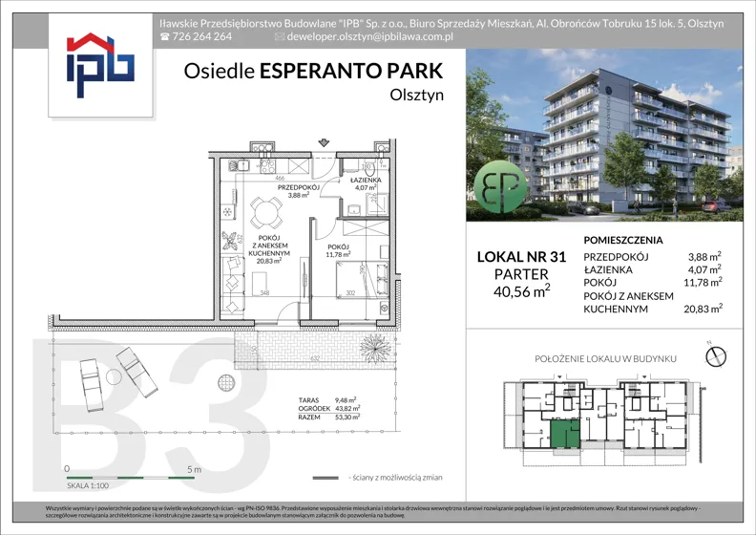Click ŁAZIENKA row in the room list

point(652,269)
